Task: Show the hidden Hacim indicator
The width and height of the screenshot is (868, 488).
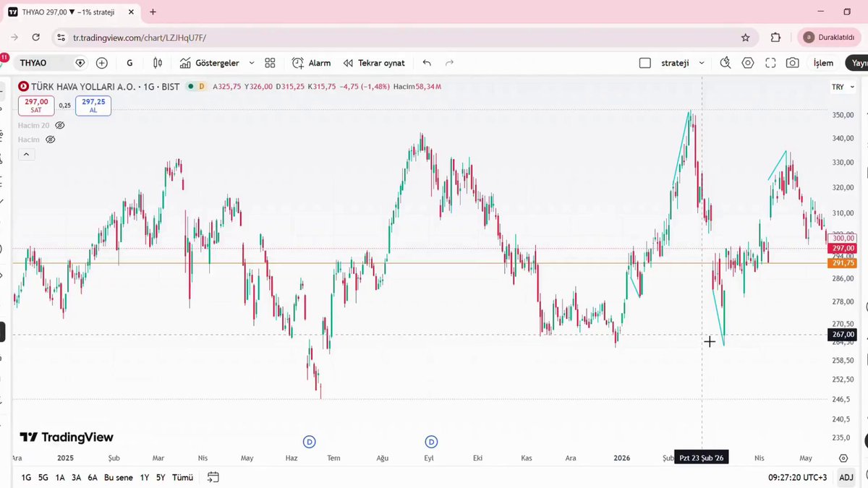Action: [50, 140]
